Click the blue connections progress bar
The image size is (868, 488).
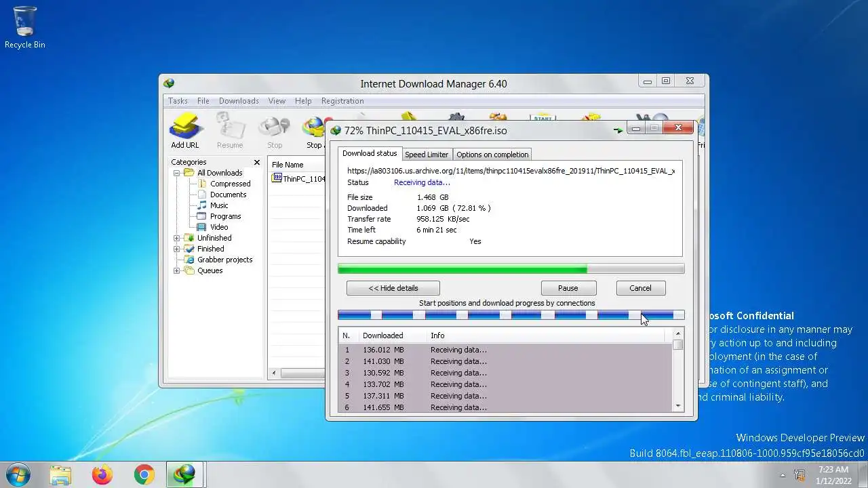[511, 315]
